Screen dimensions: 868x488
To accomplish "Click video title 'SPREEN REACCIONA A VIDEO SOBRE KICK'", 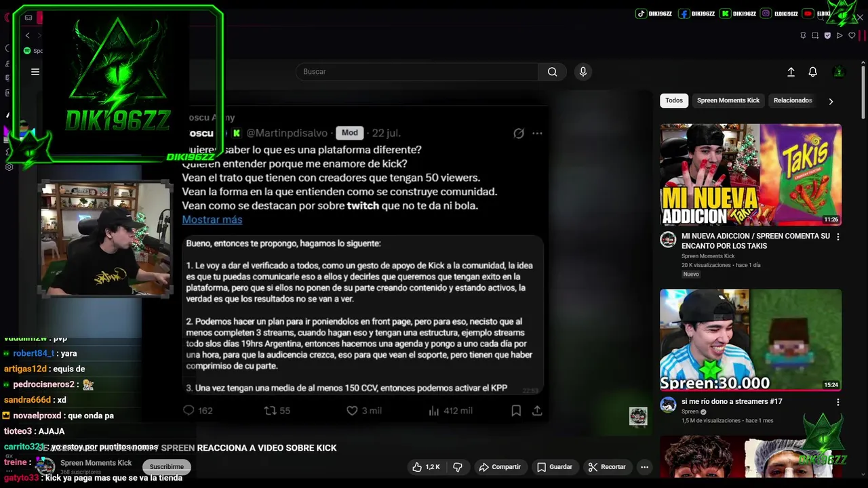I will point(248,448).
